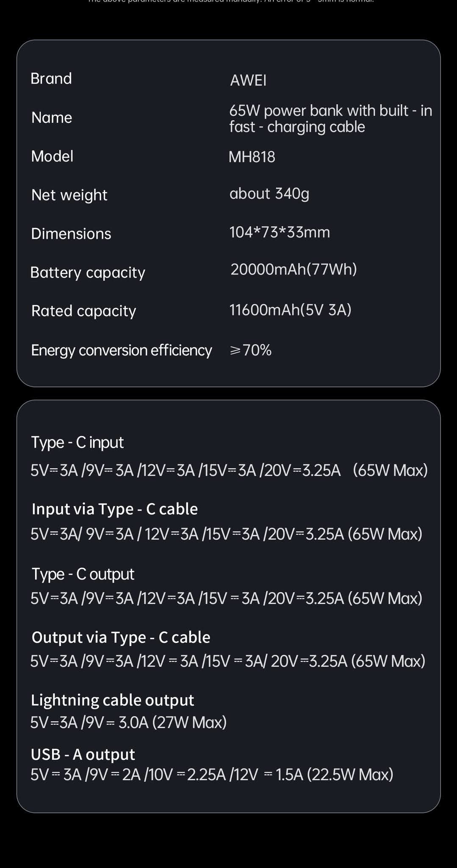The height and width of the screenshot is (868, 457).
Task: Select the Battery capacity label
Action: 88,272
